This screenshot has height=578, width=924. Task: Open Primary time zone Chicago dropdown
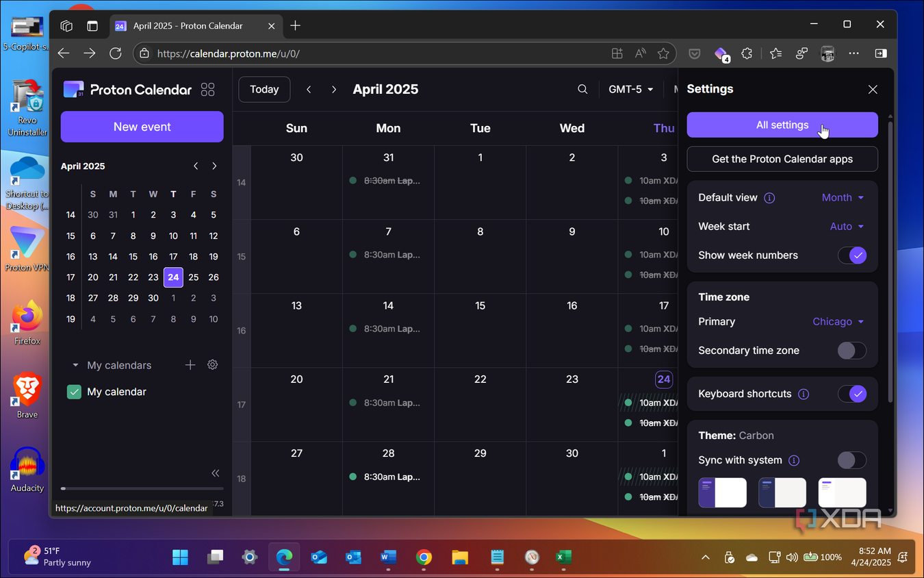click(x=838, y=322)
